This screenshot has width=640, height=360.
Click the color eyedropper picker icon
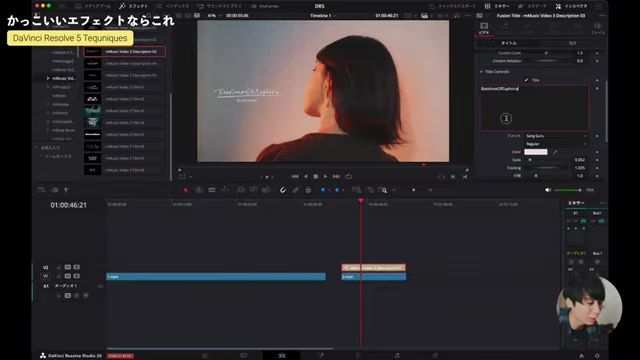tap(555, 152)
